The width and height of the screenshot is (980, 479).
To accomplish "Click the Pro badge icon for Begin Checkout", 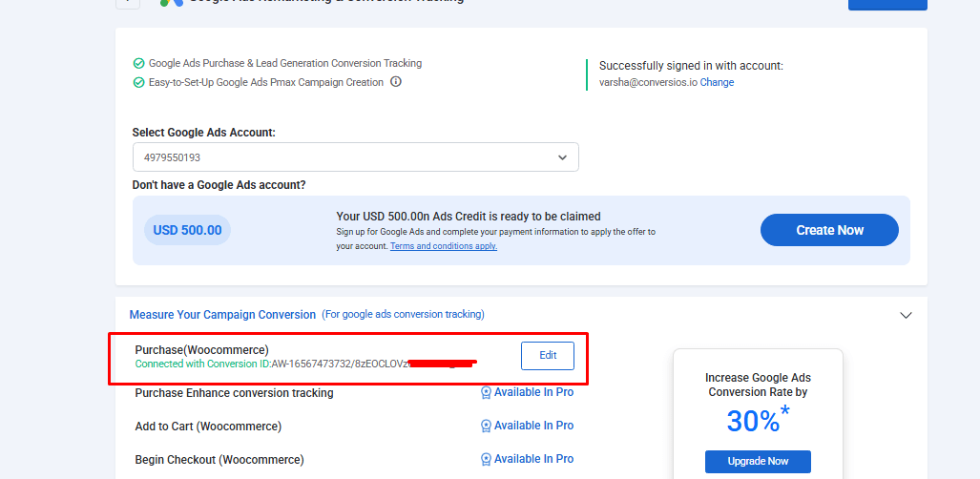I will pyautogui.click(x=486, y=460).
